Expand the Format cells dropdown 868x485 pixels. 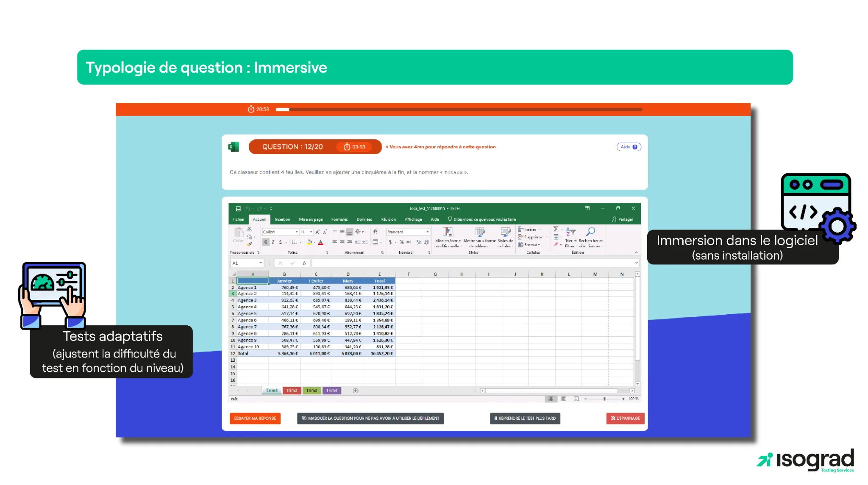pos(539,245)
